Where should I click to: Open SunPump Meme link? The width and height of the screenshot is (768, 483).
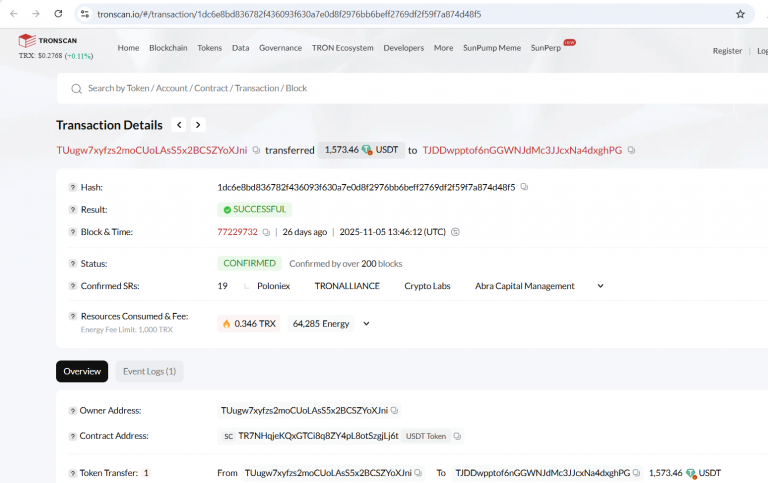(x=492, y=48)
